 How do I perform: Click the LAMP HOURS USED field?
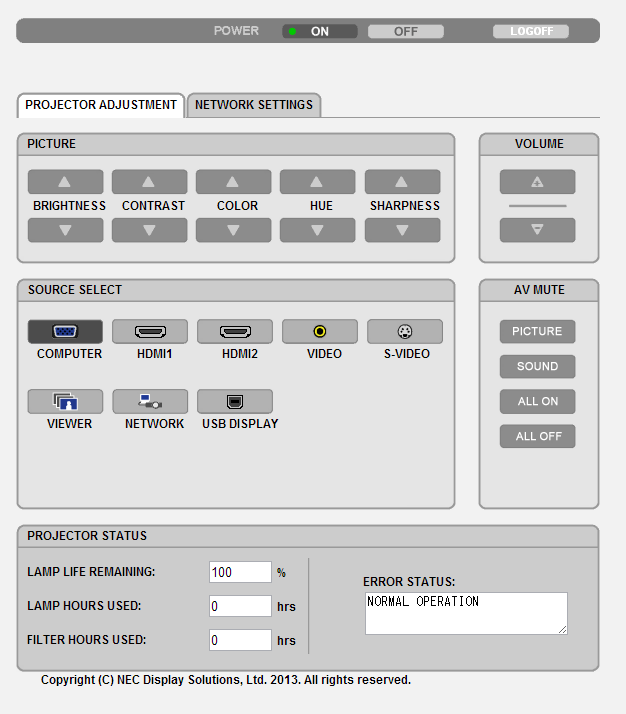point(240,606)
